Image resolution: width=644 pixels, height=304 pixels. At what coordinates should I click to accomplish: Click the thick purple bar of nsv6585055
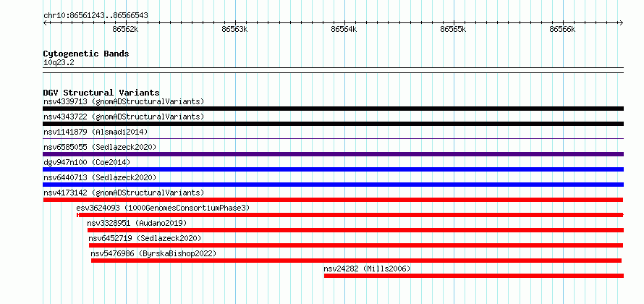(333, 154)
